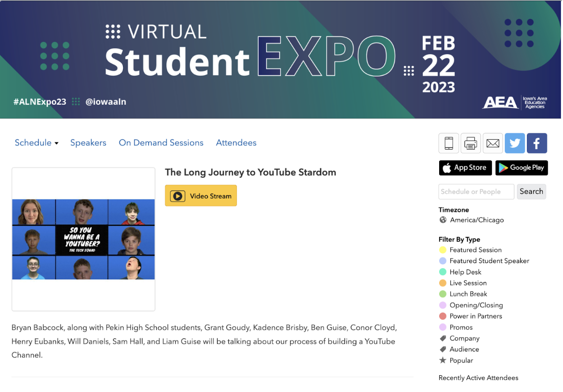This screenshot has width=563, height=392.
Task: Filter by Live Session type
Action: point(468,283)
